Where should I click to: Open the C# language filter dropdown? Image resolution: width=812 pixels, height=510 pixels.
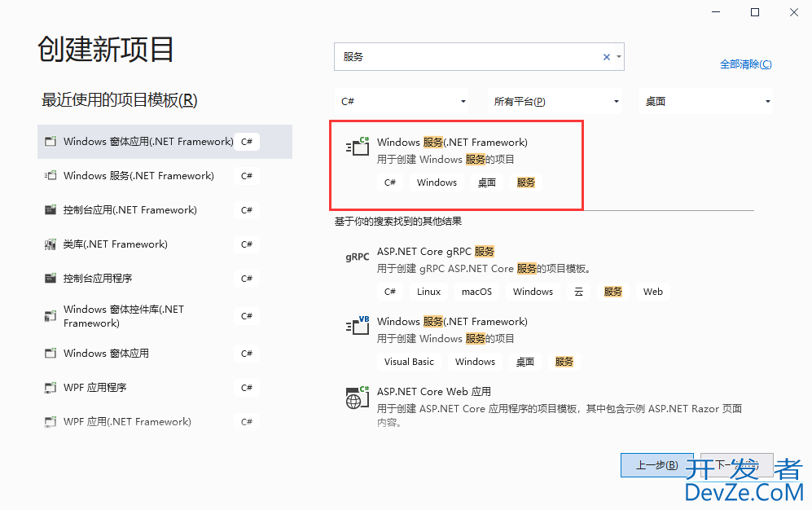[x=402, y=102]
